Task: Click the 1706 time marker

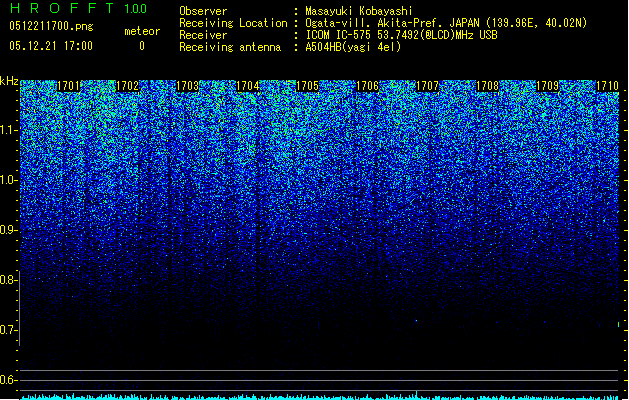Action: [367, 86]
